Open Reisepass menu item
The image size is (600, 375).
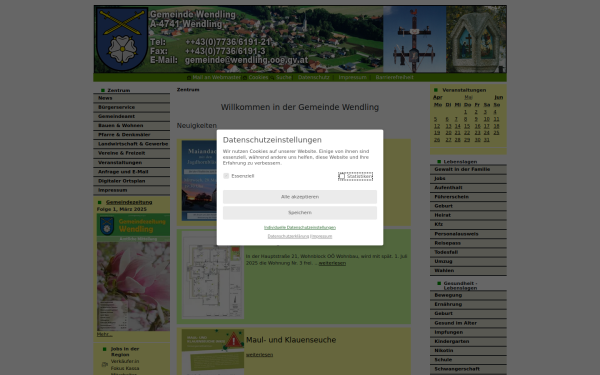coord(468,243)
